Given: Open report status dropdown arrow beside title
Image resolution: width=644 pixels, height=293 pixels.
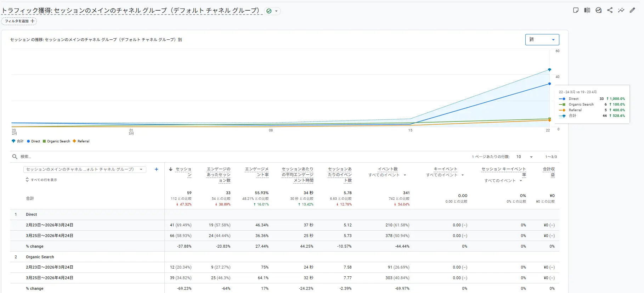Looking at the screenshot, I should (x=276, y=11).
